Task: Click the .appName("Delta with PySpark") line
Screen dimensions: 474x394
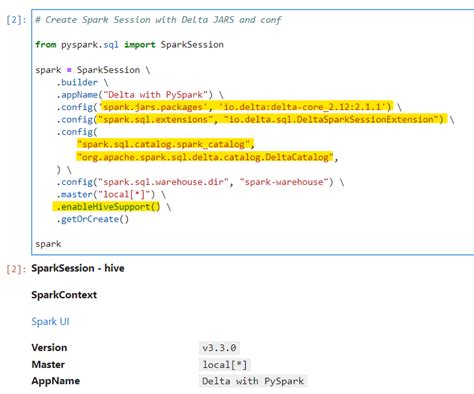Action: tap(140, 95)
